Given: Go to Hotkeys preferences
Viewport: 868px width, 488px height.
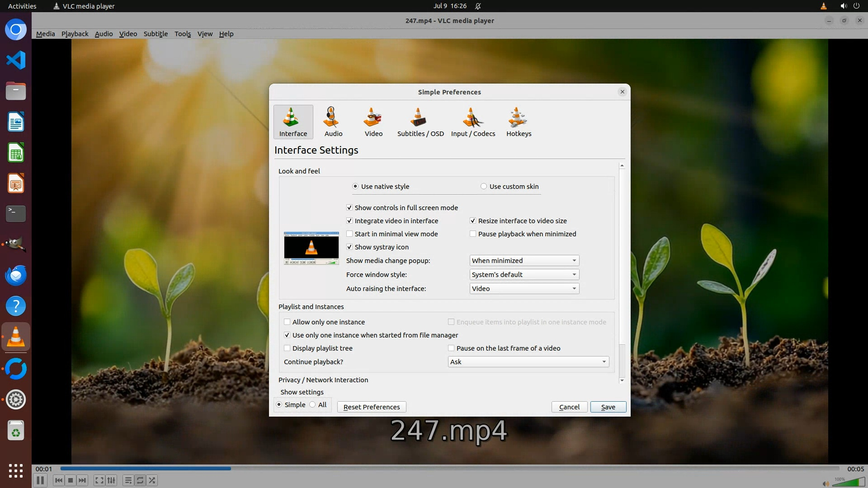Looking at the screenshot, I should (x=519, y=122).
